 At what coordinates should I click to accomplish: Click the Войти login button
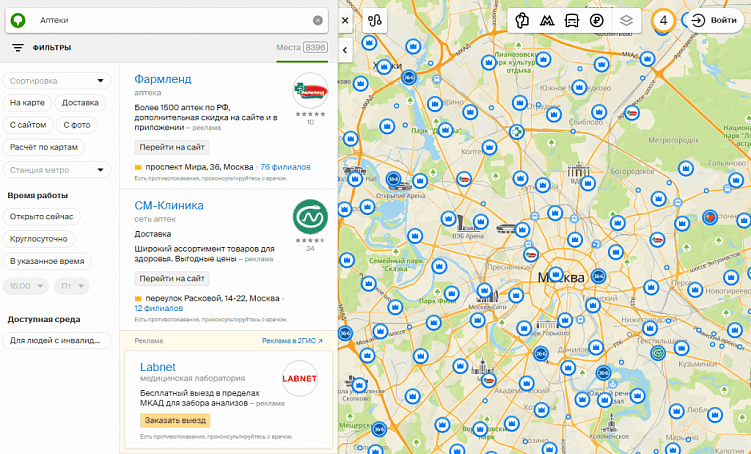pos(715,21)
